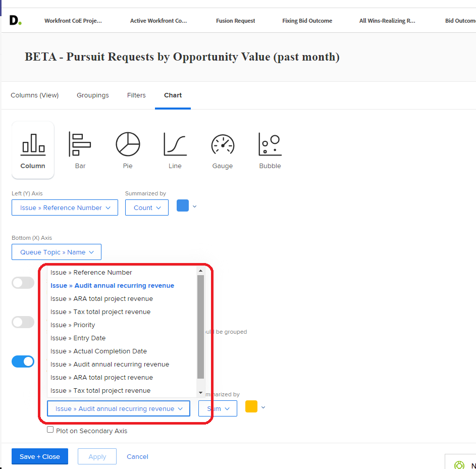Expand the Count summarized-by dropdown
This screenshot has width=476, height=469.
coord(147,207)
